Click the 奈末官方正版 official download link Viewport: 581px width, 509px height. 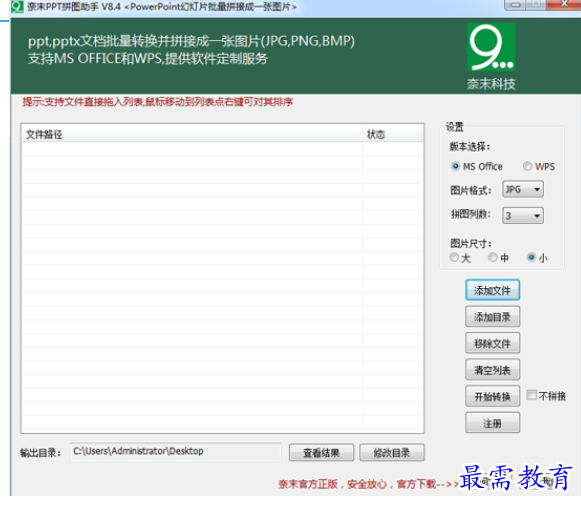(368, 484)
